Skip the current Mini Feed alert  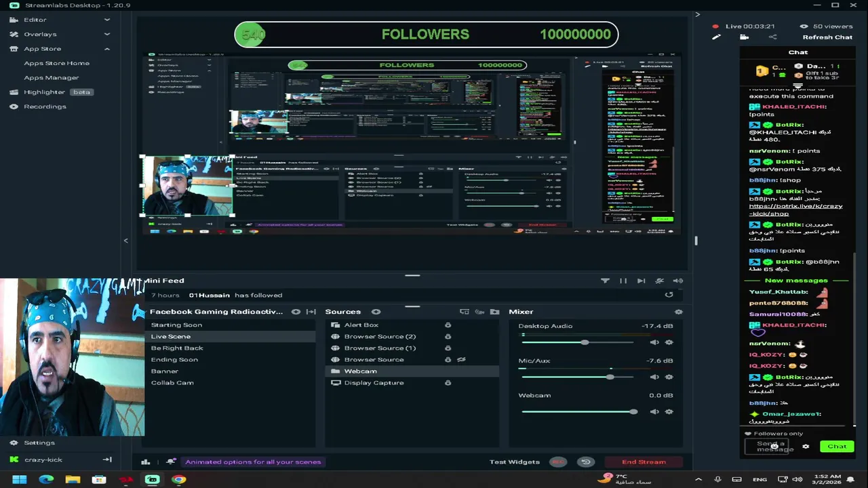tap(641, 281)
